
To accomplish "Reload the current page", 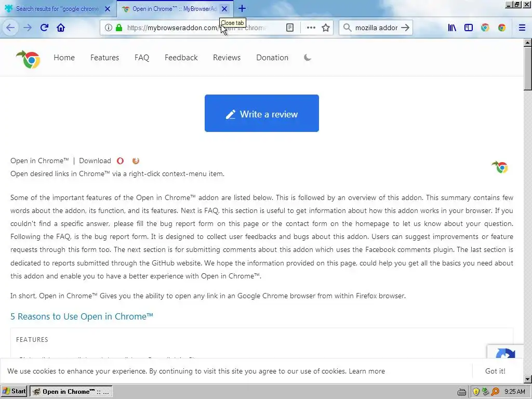I will click(x=44, y=28).
